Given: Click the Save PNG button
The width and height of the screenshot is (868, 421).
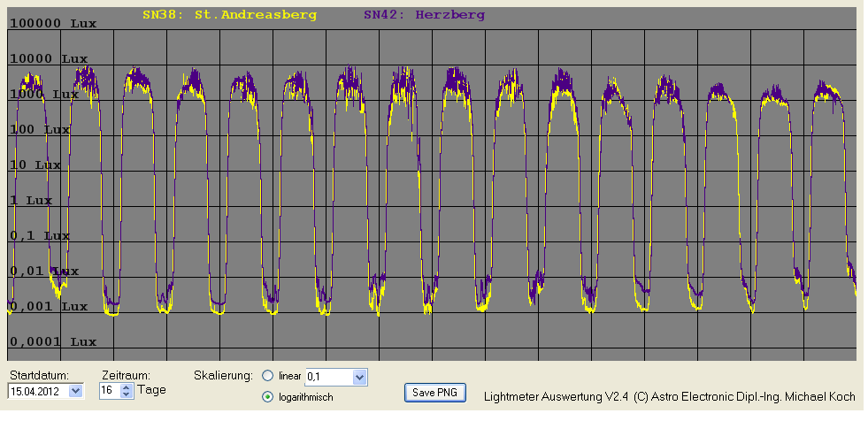Looking at the screenshot, I should tap(435, 392).
